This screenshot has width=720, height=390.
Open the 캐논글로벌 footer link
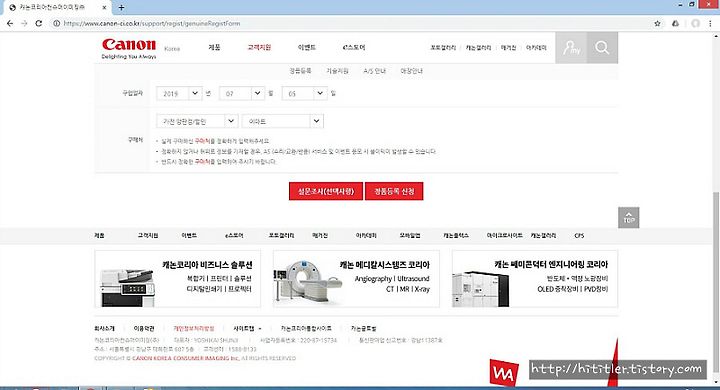364,328
